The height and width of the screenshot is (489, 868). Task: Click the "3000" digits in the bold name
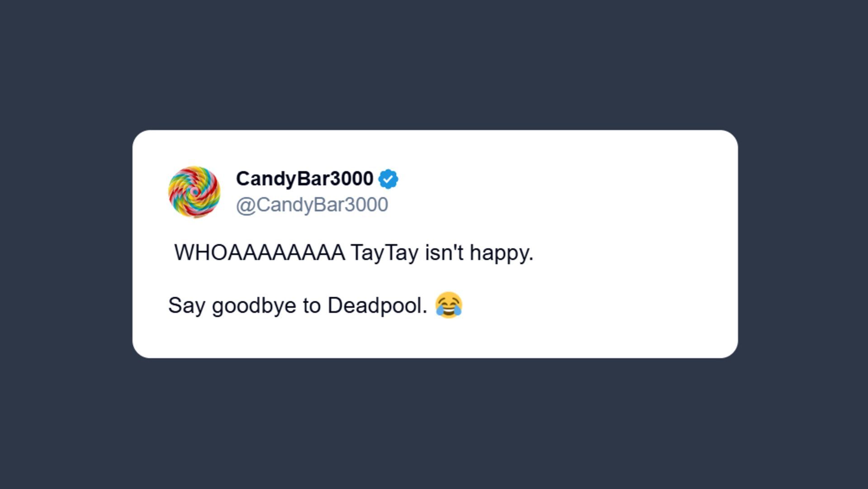(x=351, y=179)
